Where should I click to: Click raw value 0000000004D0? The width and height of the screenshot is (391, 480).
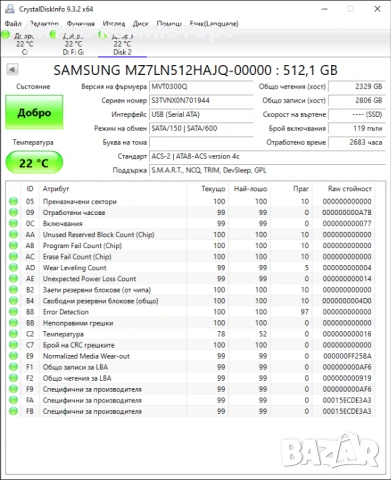347,301
